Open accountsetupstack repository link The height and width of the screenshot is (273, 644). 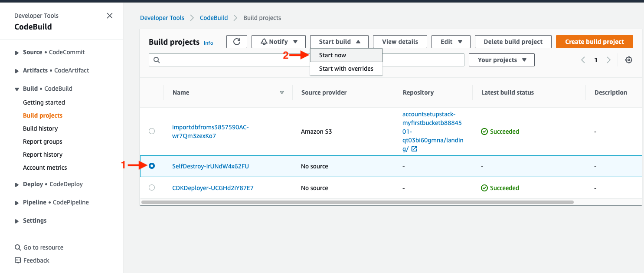tap(433, 132)
